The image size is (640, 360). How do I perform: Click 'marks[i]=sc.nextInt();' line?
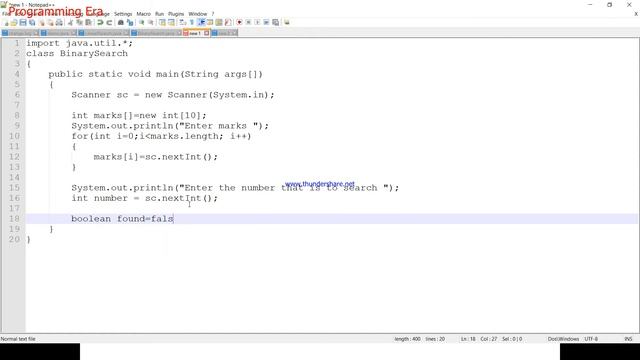(x=156, y=157)
